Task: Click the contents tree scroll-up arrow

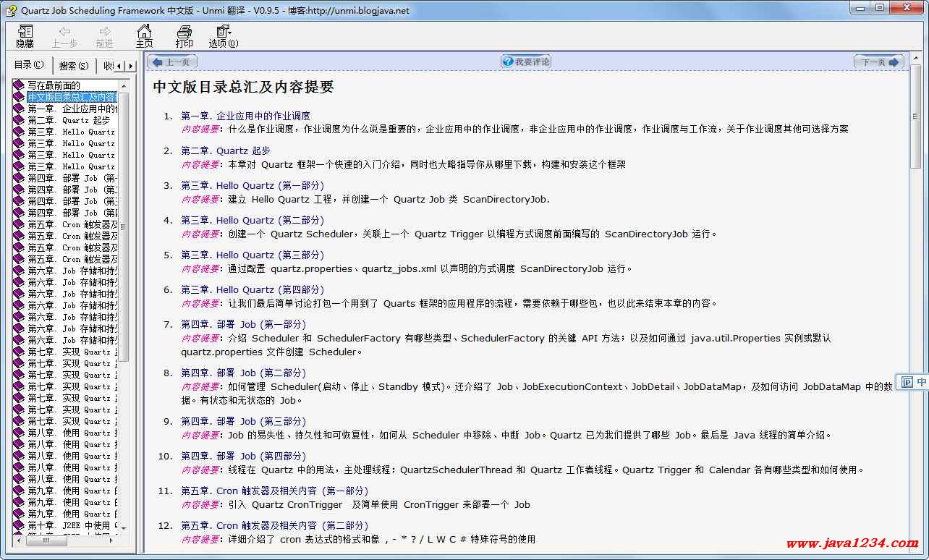Action: point(123,85)
